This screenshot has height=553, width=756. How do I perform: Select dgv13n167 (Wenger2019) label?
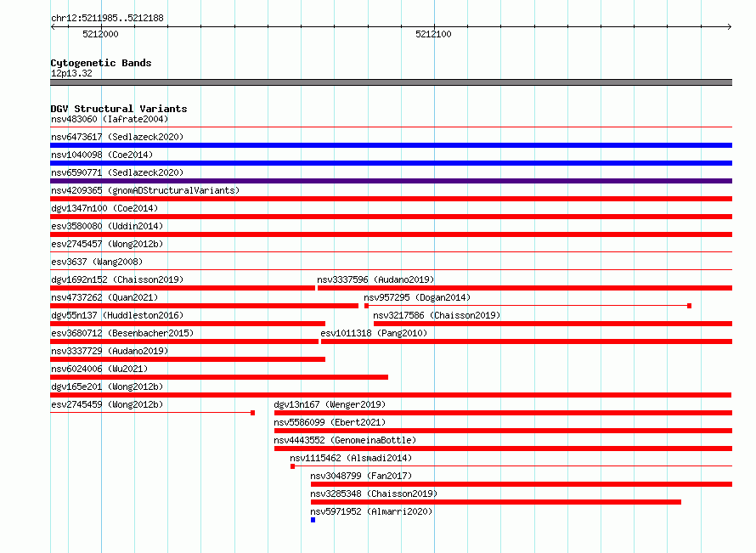(330, 404)
